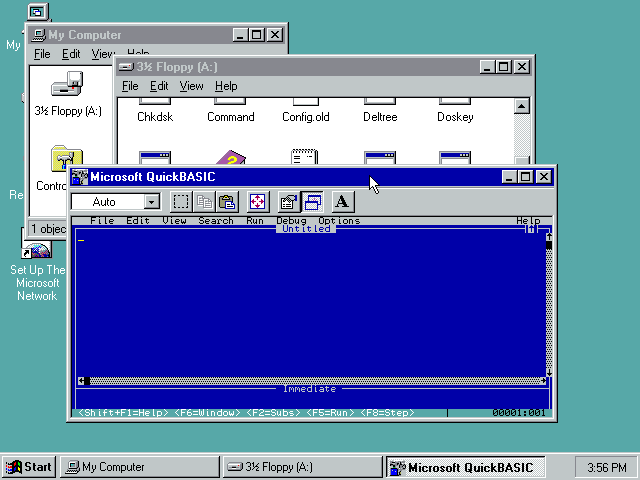Click the QuickBASIC horizontal scrollbar track
This screenshot has width=640, height=480.
coord(315,380)
